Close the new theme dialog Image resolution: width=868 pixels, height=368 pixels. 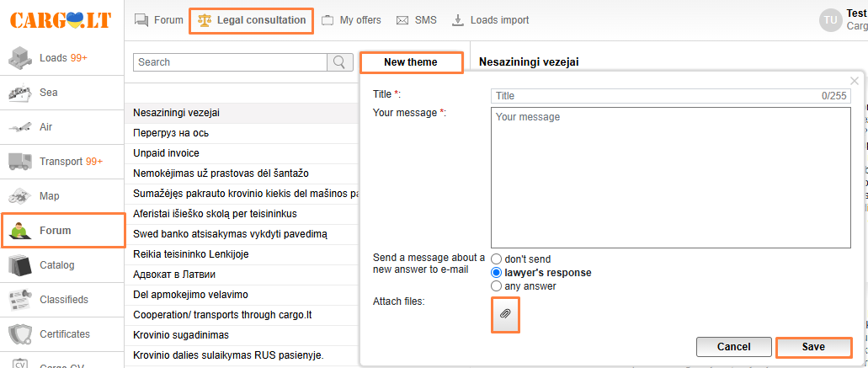pos(855,81)
